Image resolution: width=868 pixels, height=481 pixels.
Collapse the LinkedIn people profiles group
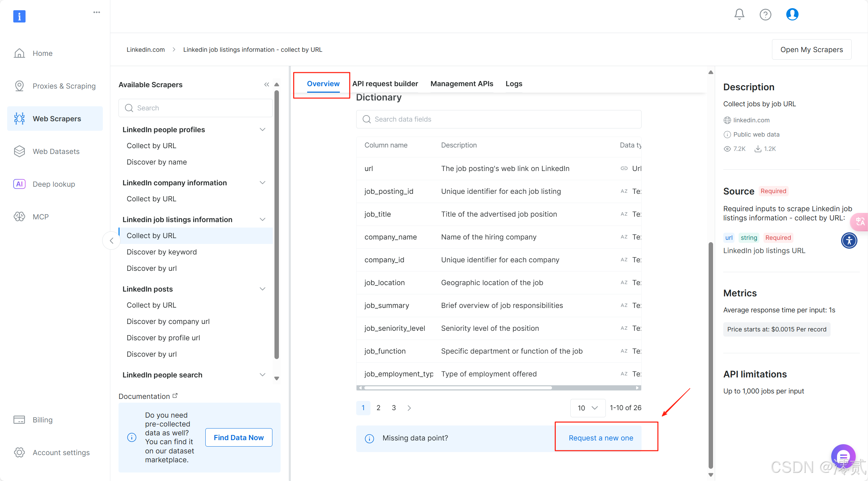[x=263, y=129]
